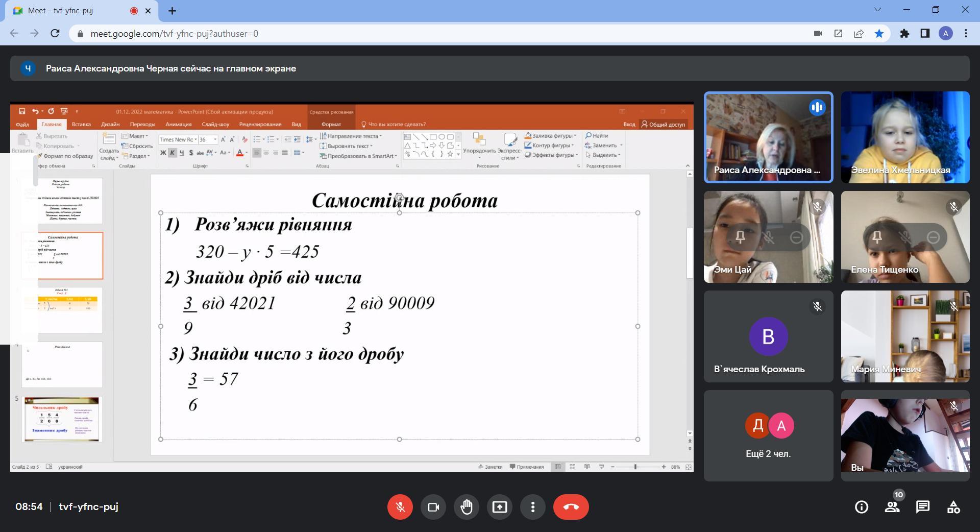Open Chrome tab search chevron
Screen dimensions: 980x532
[878, 10]
